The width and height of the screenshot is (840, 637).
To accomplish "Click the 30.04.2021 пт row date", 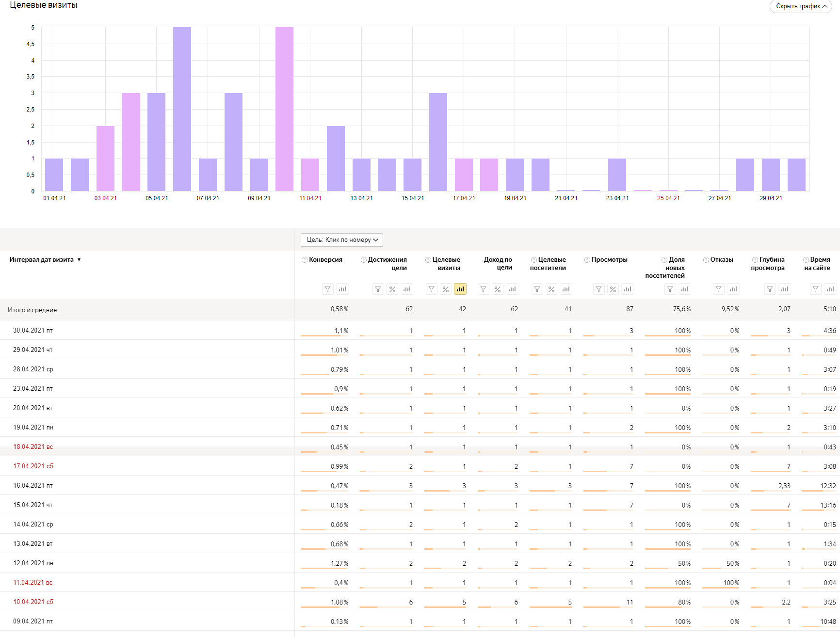I will click(x=33, y=330).
